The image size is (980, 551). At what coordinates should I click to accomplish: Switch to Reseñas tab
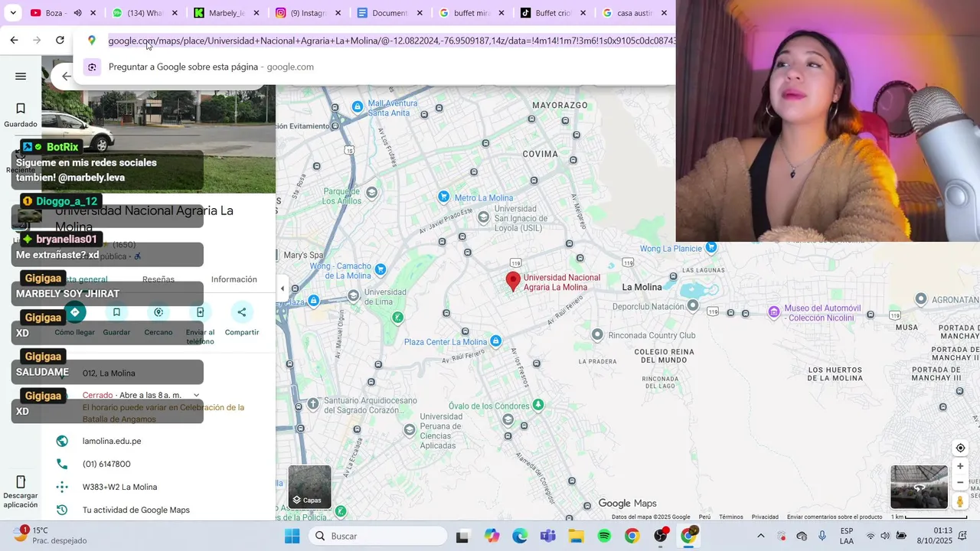[x=158, y=279]
